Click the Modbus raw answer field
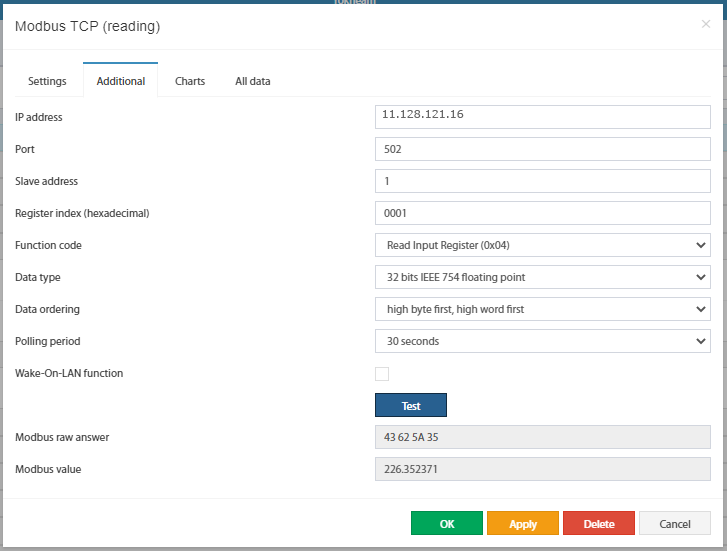Image resolution: width=727 pixels, height=551 pixels. pos(542,437)
